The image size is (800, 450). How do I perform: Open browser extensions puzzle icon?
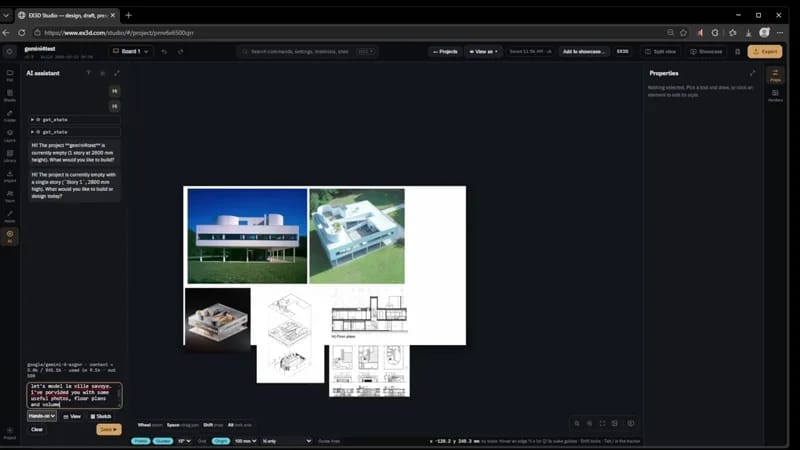pos(733,33)
